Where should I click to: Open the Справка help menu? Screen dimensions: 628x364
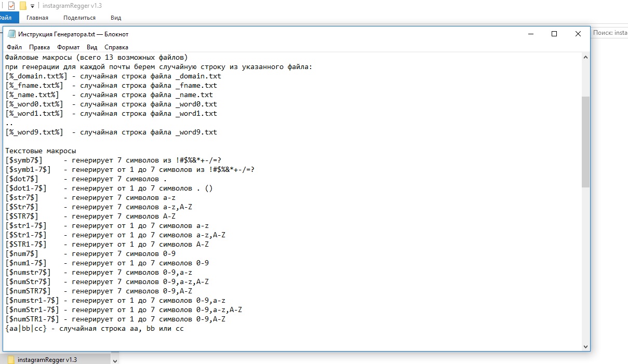click(x=116, y=47)
